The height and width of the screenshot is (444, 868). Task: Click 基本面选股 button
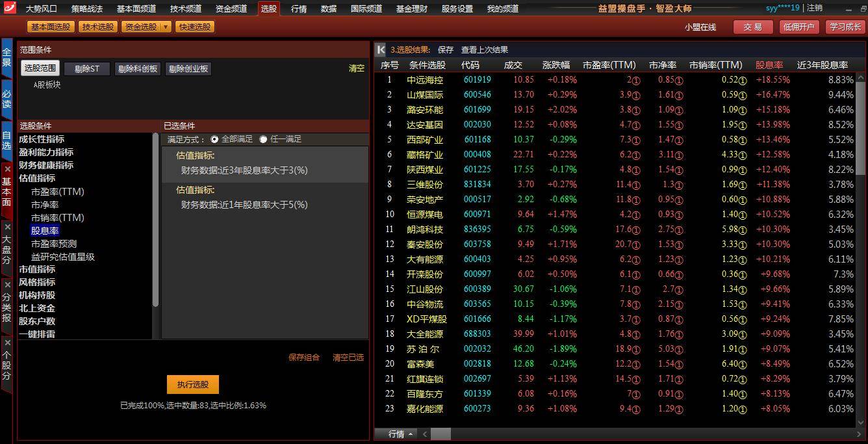(51, 27)
